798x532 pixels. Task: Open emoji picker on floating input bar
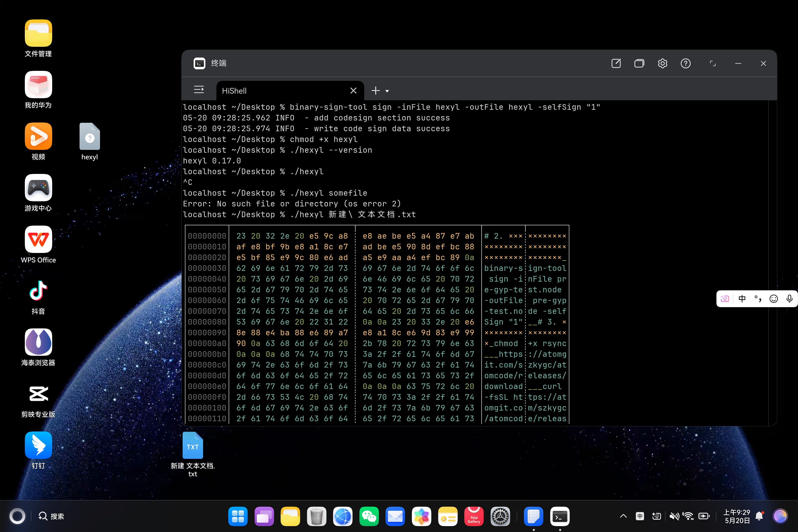click(x=773, y=299)
